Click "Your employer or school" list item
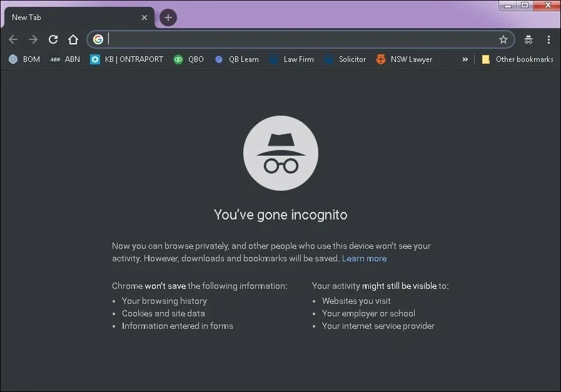Image resolution: width=561 pixels, height=392 pixels. (x=368, y=313)
